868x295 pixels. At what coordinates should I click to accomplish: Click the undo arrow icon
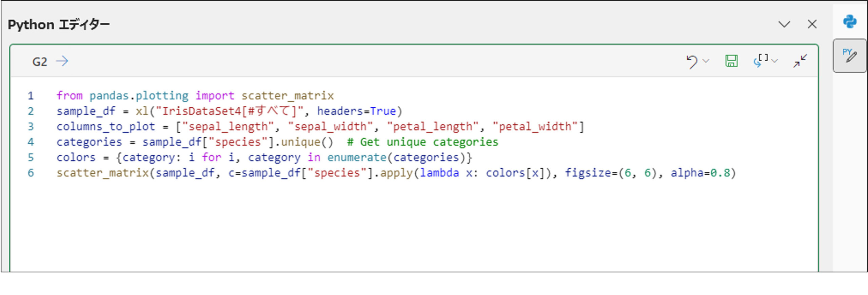[x=691, y=62]
